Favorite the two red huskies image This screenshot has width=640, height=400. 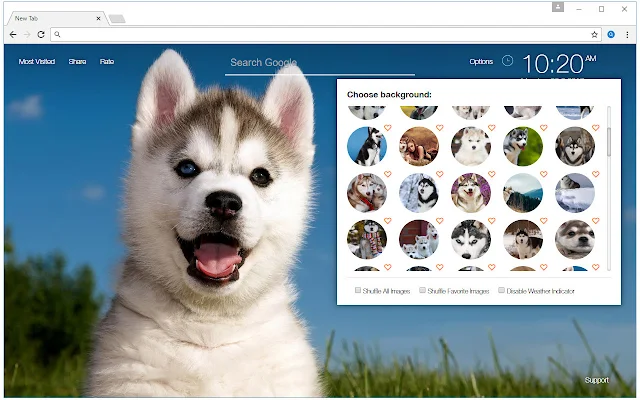click(388, 174)
